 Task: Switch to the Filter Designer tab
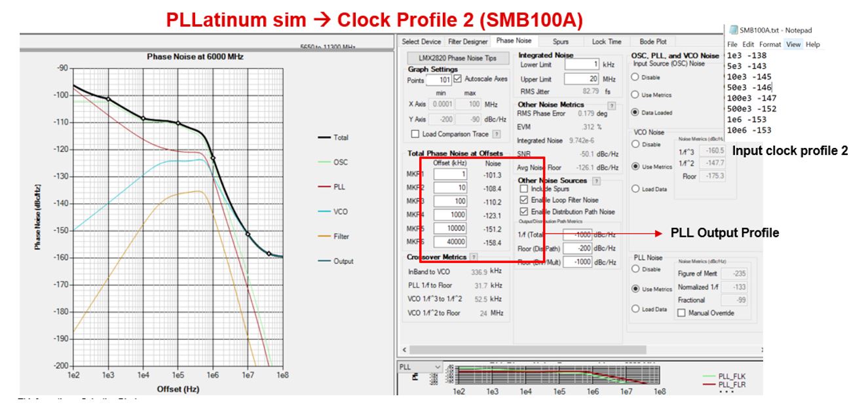tap(468, 41)
